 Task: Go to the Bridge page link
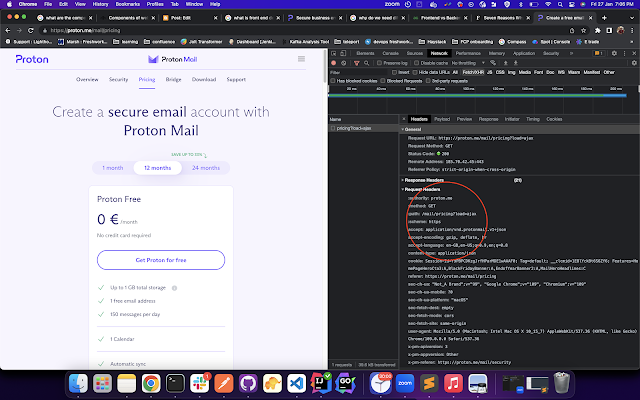[x=173, y=80]
